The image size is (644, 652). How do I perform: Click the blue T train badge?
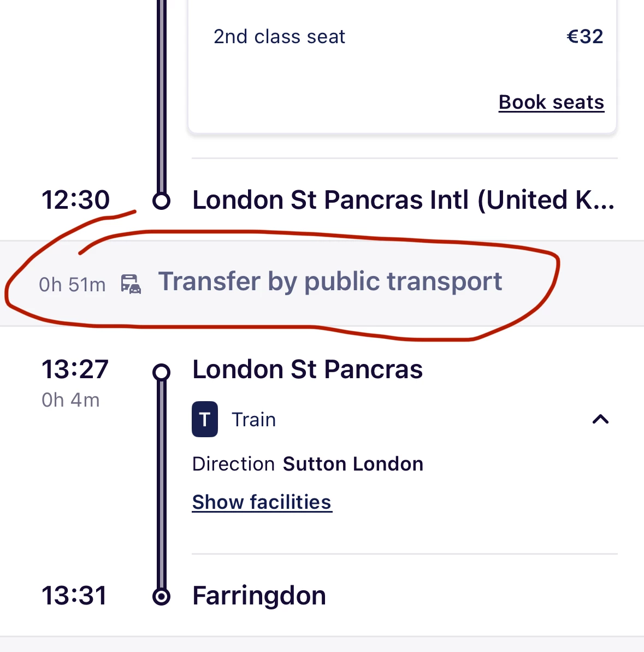point(205,419)
